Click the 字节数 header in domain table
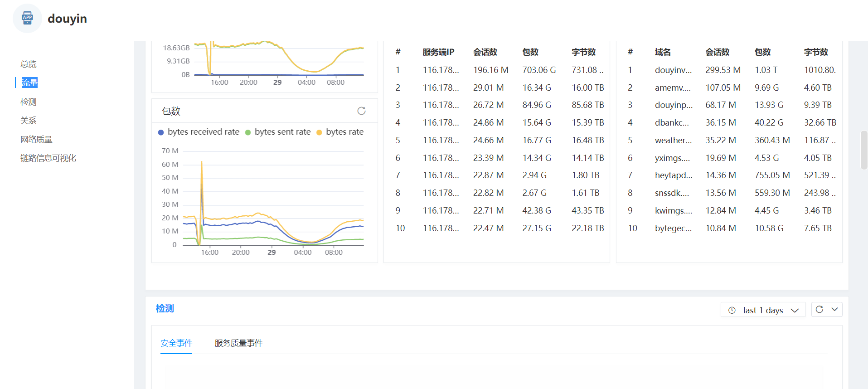 pyautogui.click(x=815, y=52)
